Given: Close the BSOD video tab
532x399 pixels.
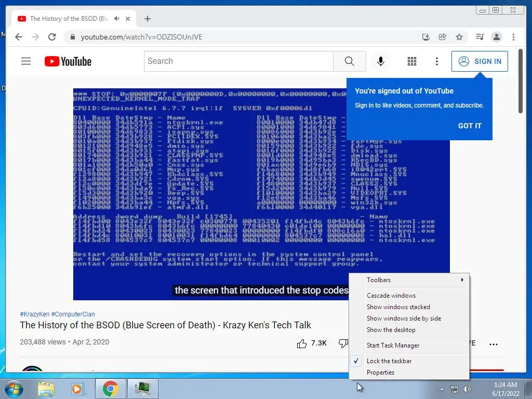Looking at the screenshot, I should coord(128,19).
